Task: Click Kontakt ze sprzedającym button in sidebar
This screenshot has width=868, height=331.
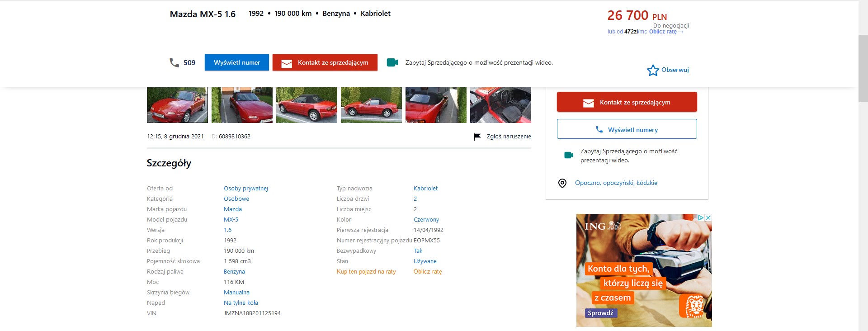Action: point(627,102)
